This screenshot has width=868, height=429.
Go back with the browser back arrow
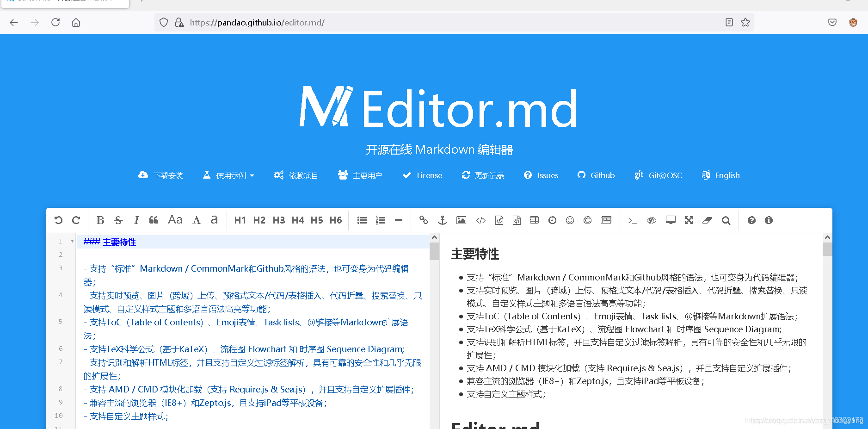14,22
